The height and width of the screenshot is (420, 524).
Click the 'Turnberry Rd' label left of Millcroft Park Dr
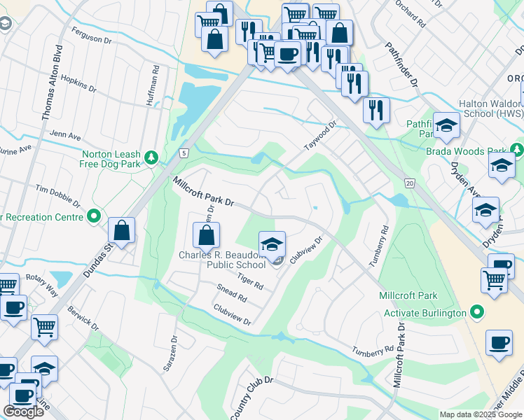tap(373, 351)
